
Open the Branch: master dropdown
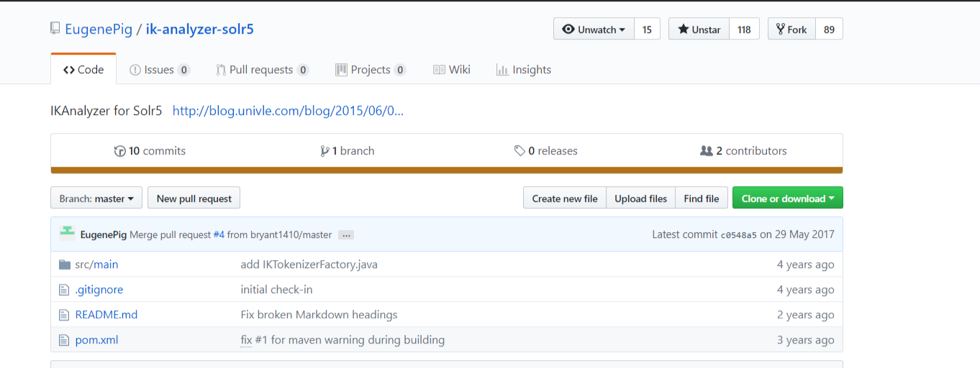pyautogui.click(x=96, y=198)
